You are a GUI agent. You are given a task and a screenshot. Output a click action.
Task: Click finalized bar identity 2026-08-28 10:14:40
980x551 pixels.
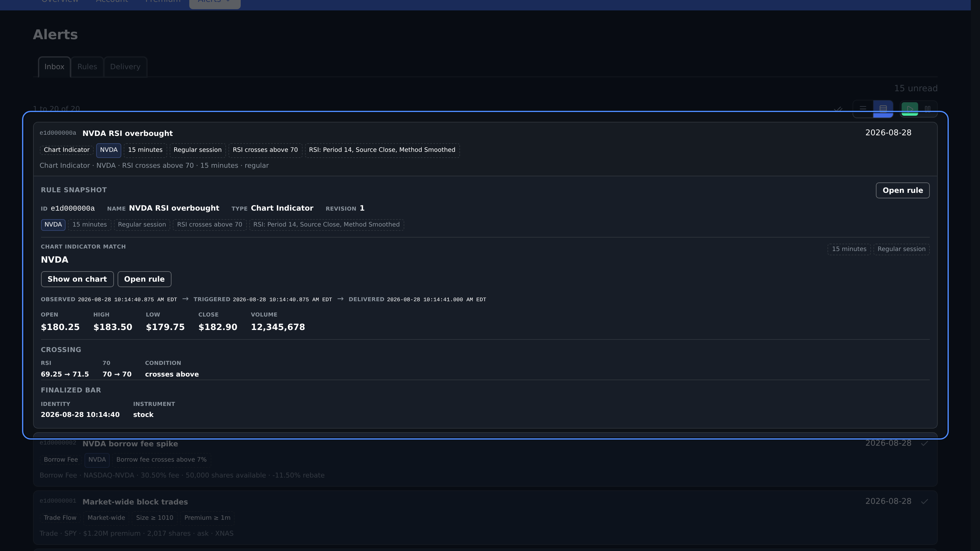click(80, 415)
